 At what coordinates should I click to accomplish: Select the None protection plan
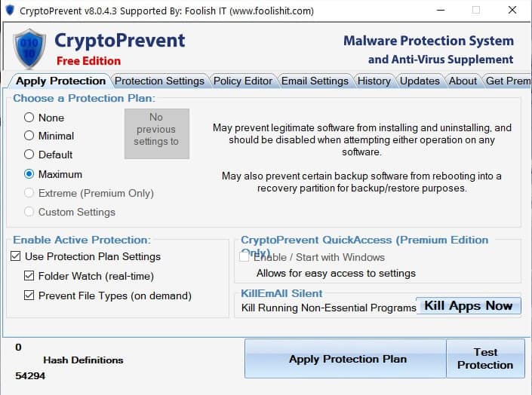coord(29,118)
